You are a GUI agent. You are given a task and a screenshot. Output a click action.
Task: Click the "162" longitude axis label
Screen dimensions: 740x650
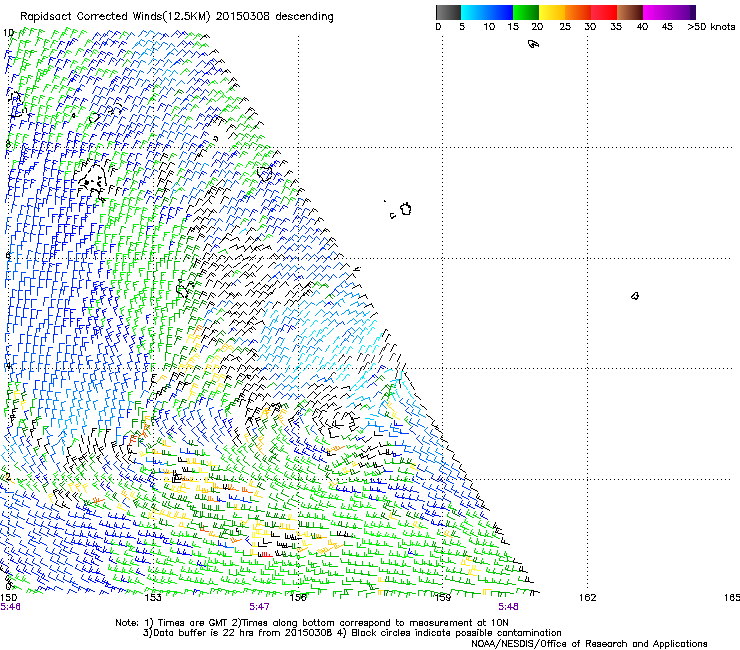click(587, 598)
